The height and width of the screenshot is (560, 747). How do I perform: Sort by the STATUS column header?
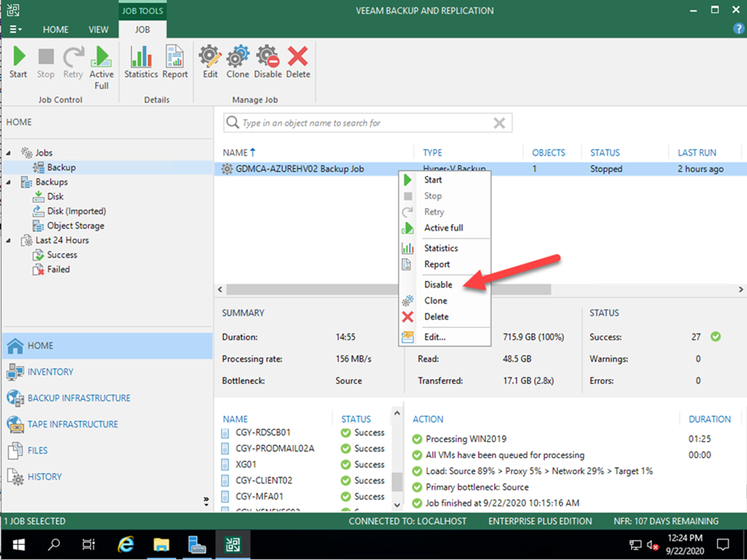(605, 153)
